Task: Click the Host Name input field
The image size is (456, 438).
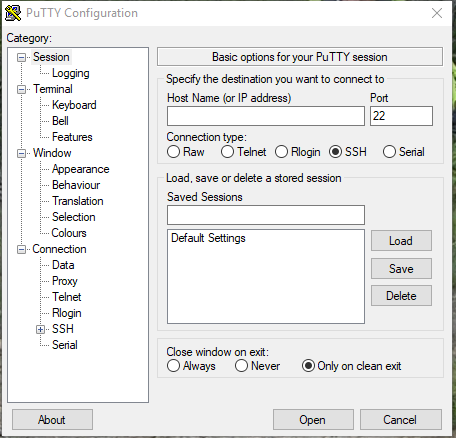Action: [266, 116]
